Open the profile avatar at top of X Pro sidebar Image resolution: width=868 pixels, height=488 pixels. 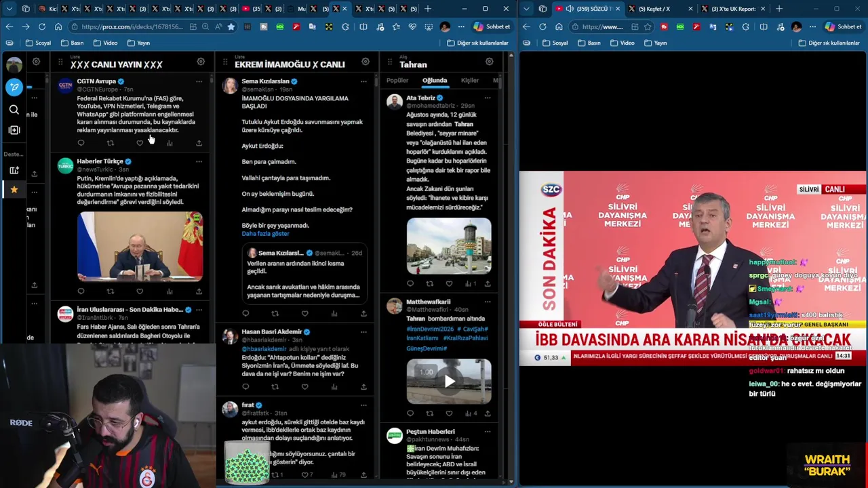click(x=14, y=64)
